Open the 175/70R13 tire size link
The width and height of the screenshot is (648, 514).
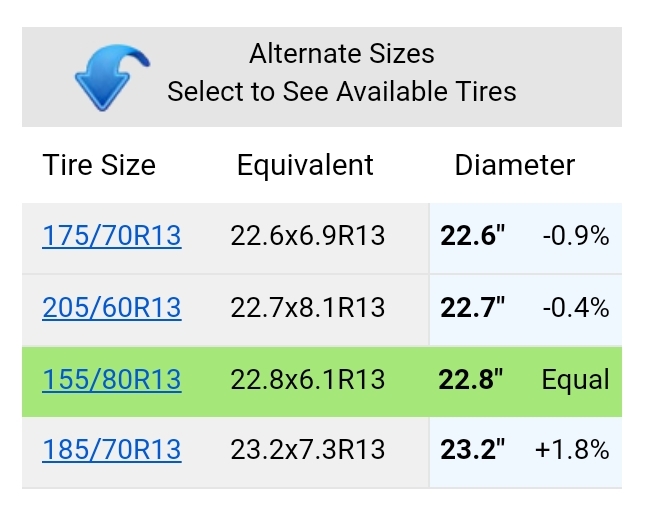pos(112,236)
